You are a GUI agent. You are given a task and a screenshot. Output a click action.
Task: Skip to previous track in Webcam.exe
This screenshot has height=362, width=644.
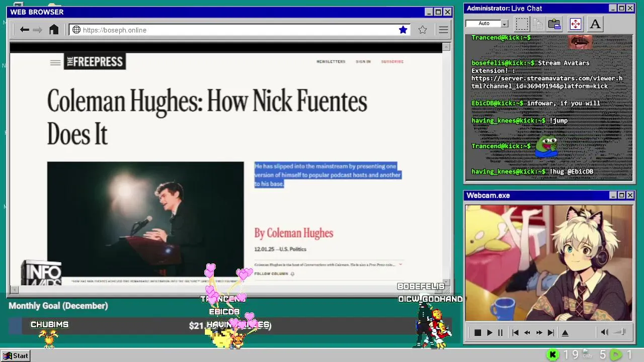coord(515,332)
